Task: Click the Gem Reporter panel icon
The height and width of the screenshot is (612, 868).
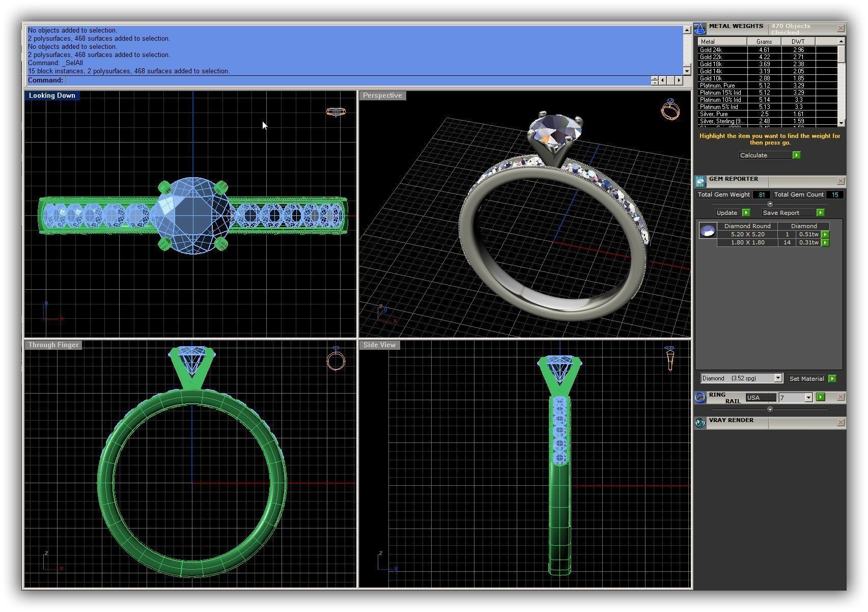Action: 701,181
